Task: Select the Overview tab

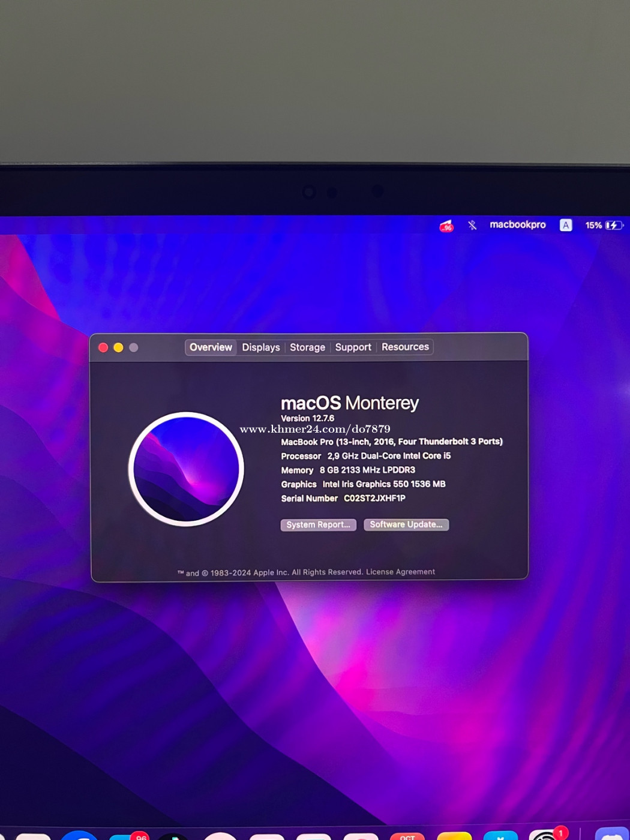Action: pos(211,347)
